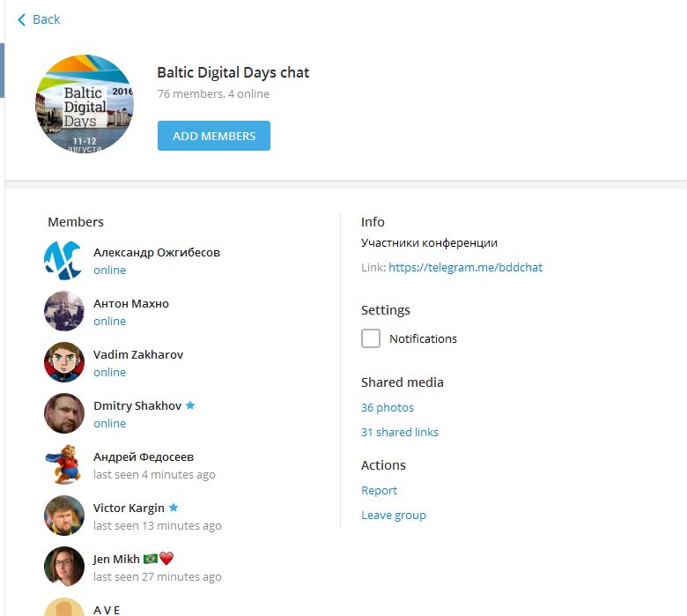Viewport: 687px width, 616px height.
Task: Open Антон Махно's avatar
Action: (64, 311)
